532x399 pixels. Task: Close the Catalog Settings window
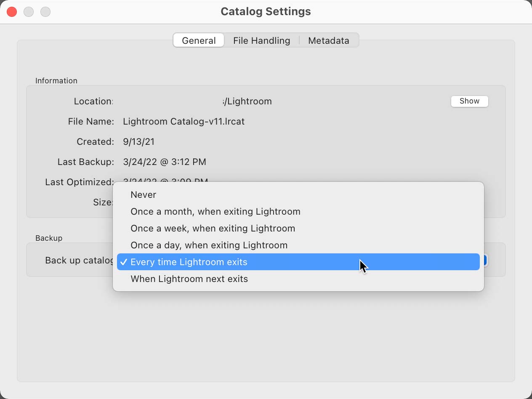tap(12, 12)
